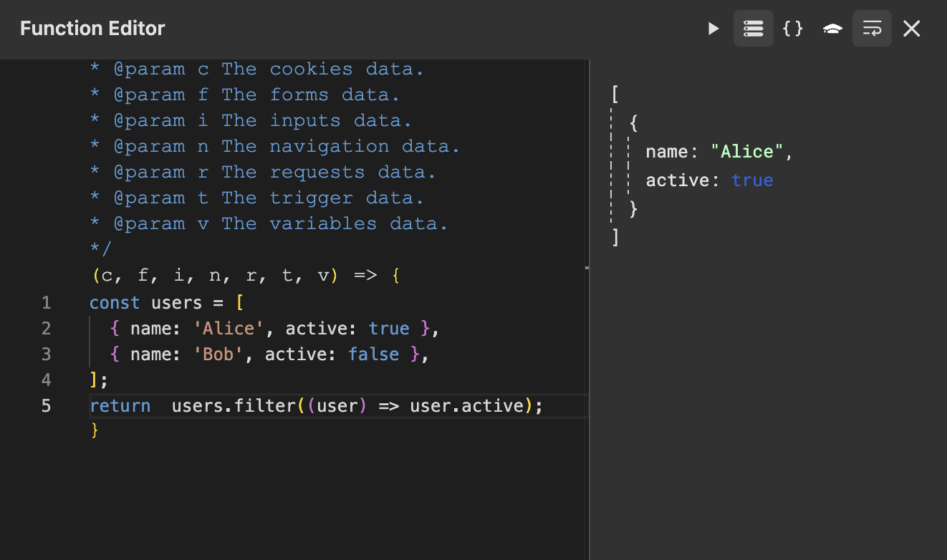Viewport: 947px width, 560px height.
Task: Click the "Function Editor" title text
Action: tap(92, 29)
